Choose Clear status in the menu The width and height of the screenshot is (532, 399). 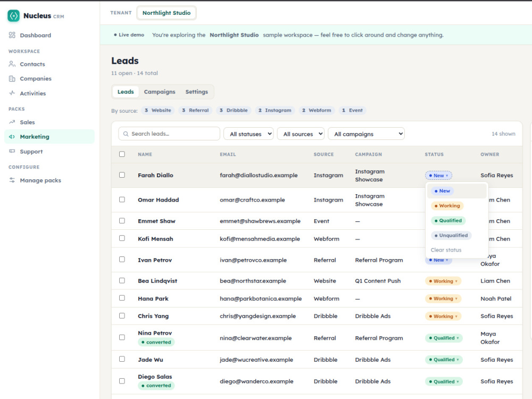(x=456, y=250)
